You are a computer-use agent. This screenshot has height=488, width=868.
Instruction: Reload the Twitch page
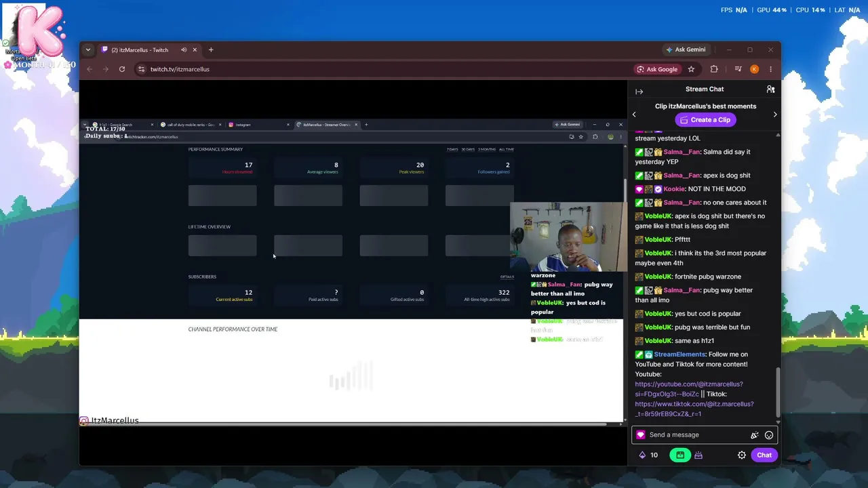(122, 69)
